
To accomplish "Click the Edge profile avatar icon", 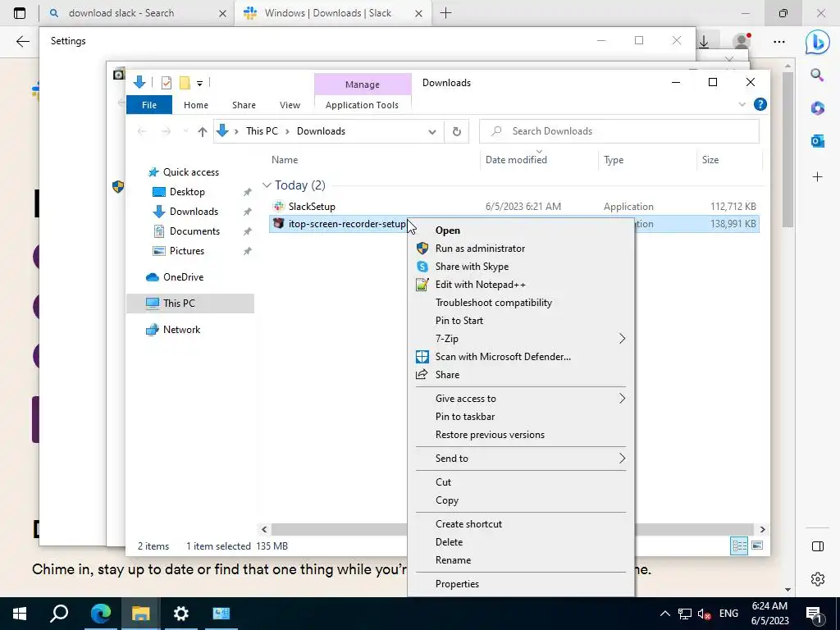I will click(x=742, y=41).
